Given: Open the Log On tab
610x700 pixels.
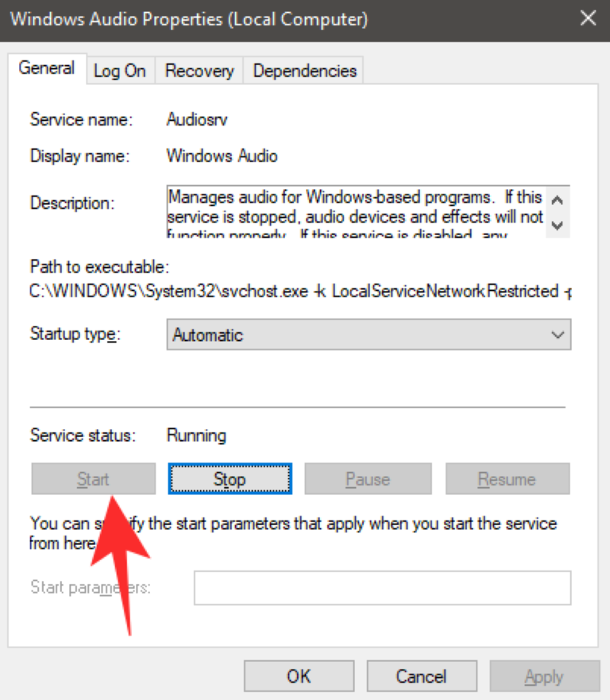Looking at the screenshot, I should tap(120, 71).
